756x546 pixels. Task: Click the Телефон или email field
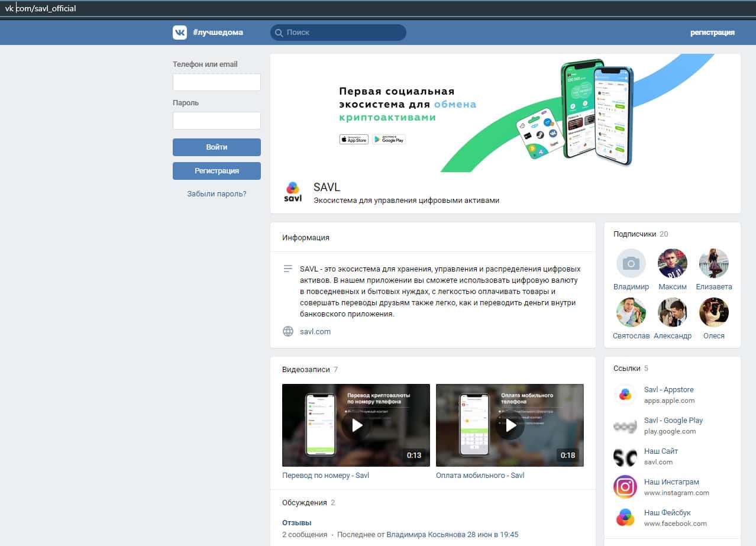coord(217,82)
